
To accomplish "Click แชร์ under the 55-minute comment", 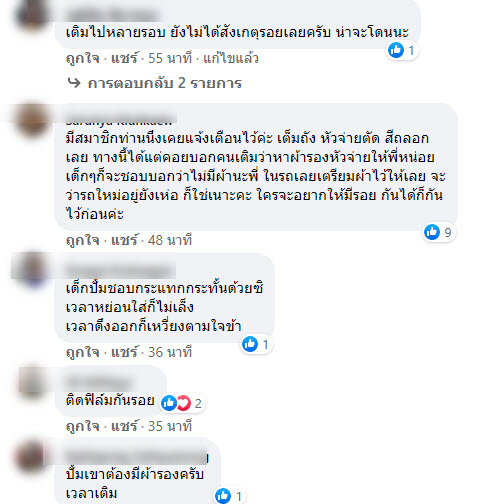I will pos(124,59).
